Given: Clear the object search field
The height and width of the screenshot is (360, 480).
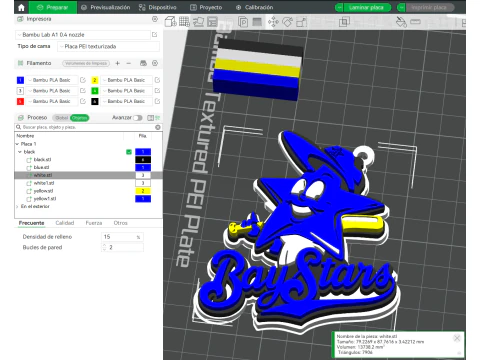Looking at the screenshot, I should coord(158,127).
